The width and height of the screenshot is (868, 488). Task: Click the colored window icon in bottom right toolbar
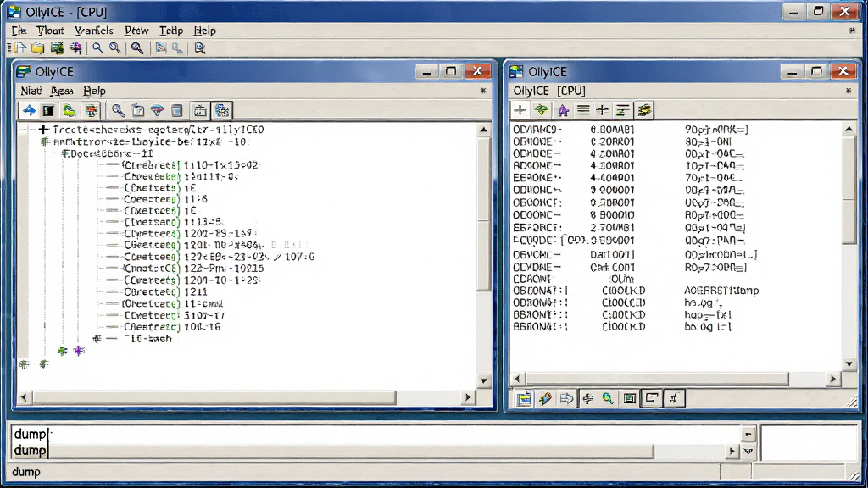tap(524, 398)
